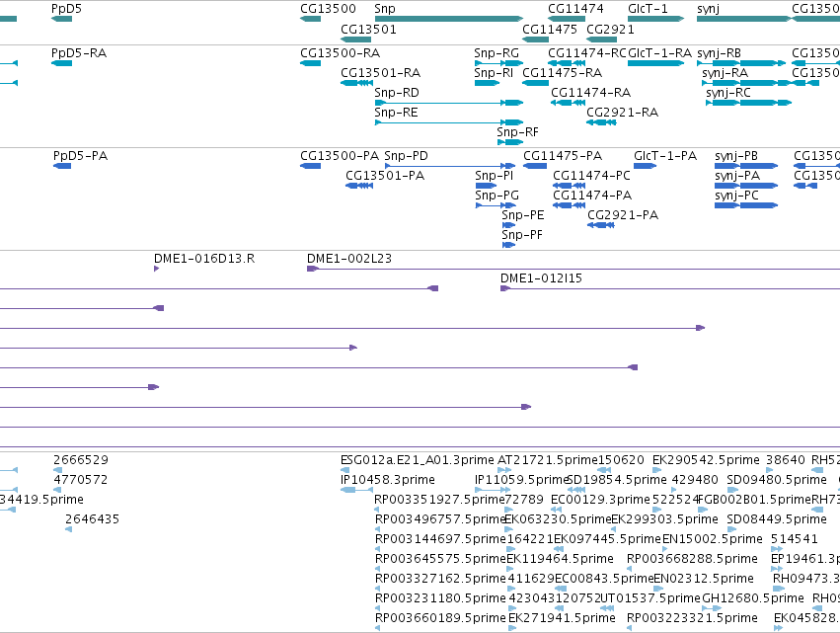Select the CG11475-PA protein

click(535, 166)
